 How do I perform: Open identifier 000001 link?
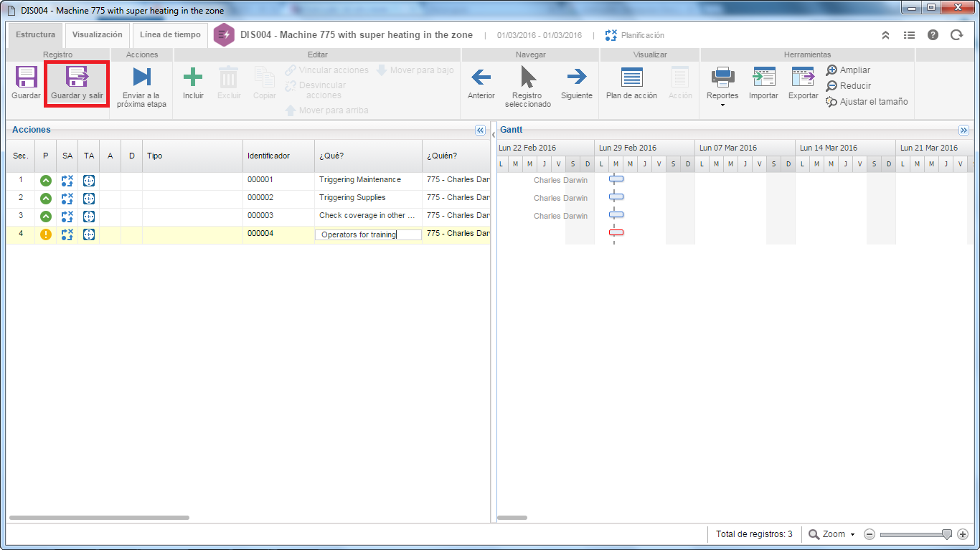[x=260, y=179]
